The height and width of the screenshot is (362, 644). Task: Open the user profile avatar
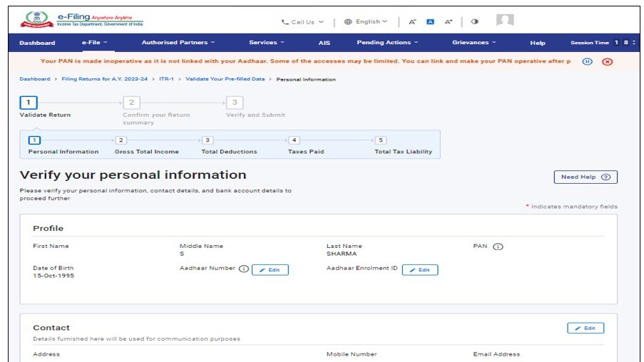tap(505, 21)
